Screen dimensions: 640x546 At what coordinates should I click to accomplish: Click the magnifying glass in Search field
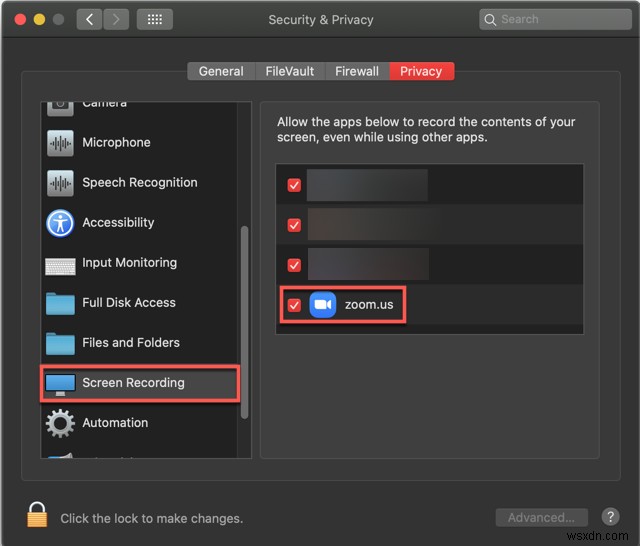[490, 20]
